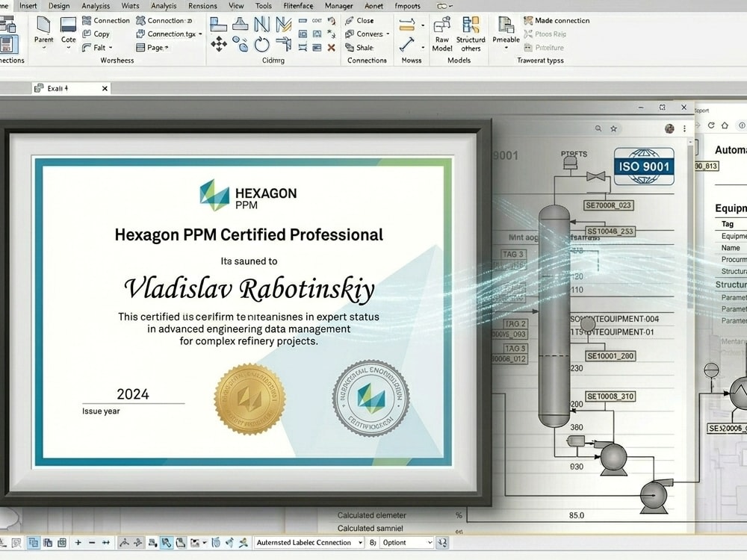Image resolution: width=747 pixels, height=560 pixels.
Task: Click the double-arrow icon in bottom toolbar
Action: [106, 542]
